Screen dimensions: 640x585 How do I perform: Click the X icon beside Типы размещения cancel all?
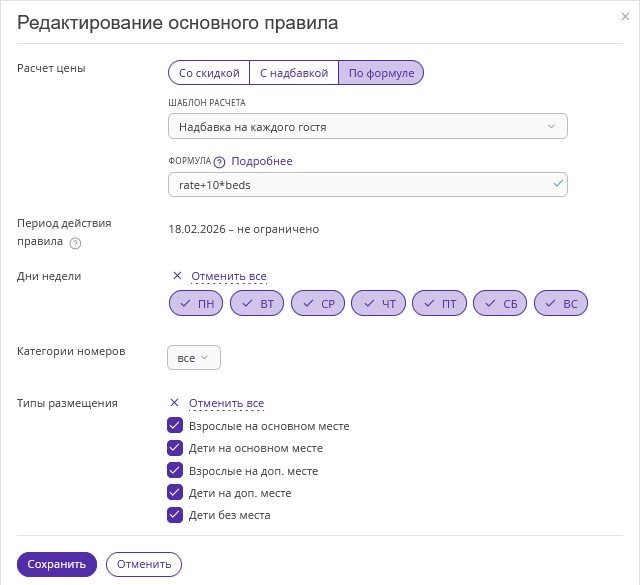point(174,403)
